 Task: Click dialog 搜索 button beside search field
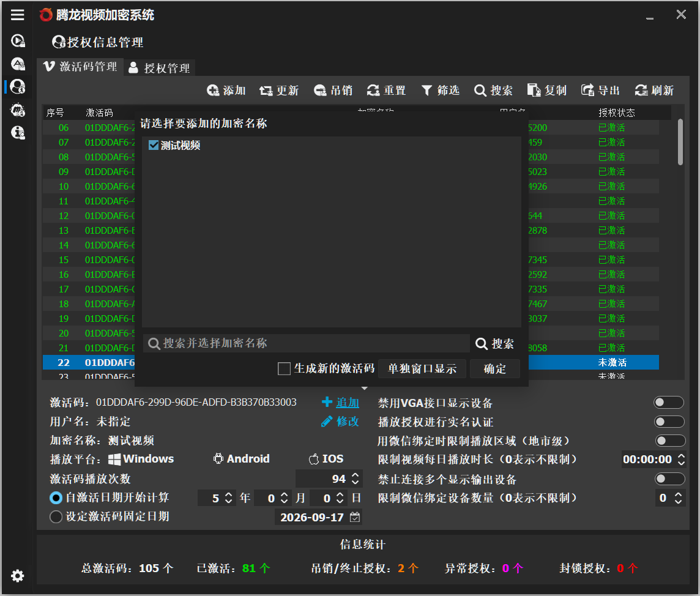pos(494,344)
